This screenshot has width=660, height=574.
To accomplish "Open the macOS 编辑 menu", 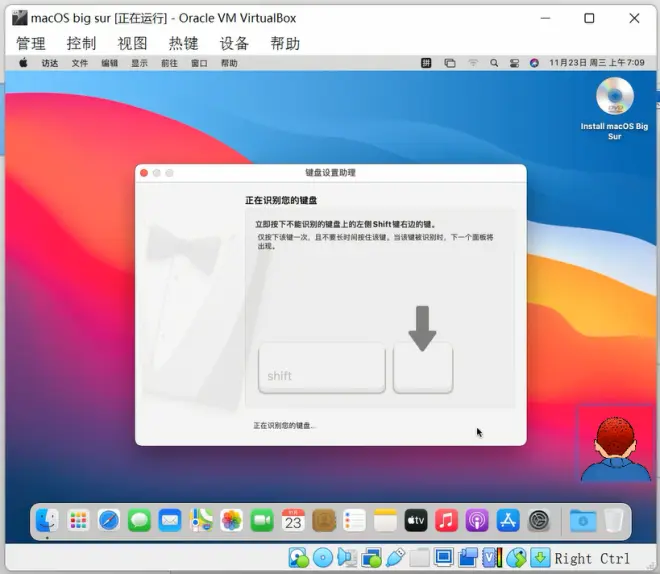I will [x=109, y=63].
